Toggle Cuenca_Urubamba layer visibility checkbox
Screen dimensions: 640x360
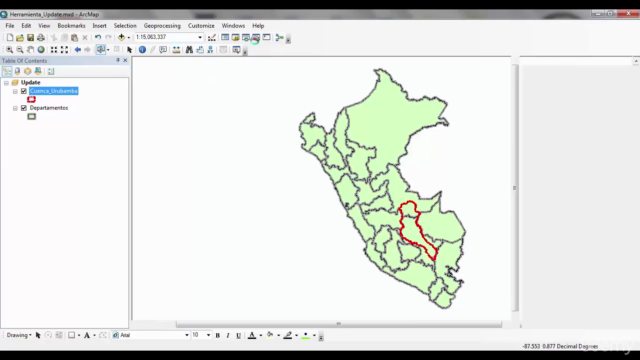click(24, 91)
